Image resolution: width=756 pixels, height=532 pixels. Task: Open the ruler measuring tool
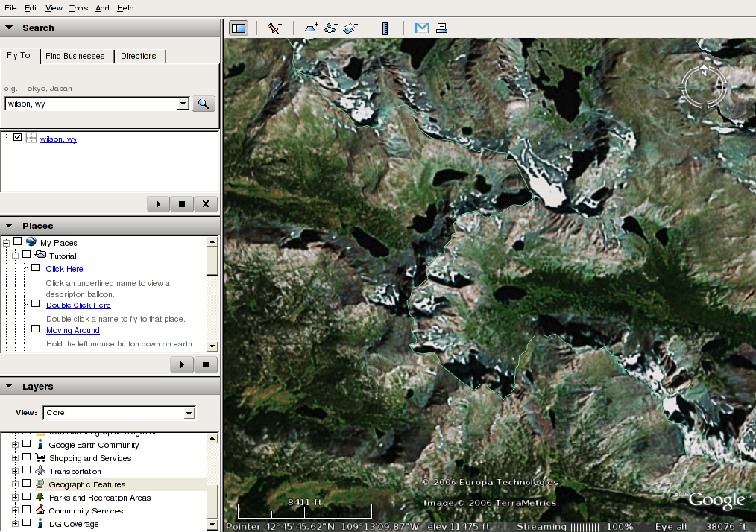[x=385, y=28]
